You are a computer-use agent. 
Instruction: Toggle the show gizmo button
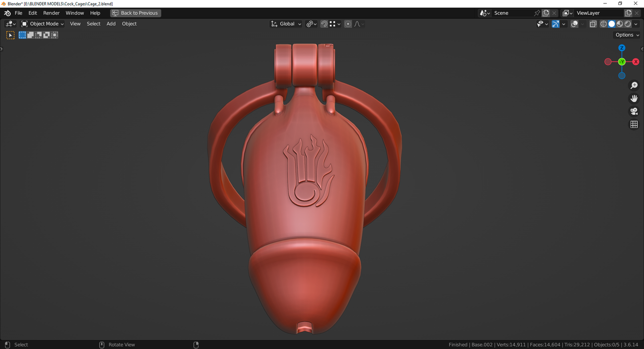point(555,24)
